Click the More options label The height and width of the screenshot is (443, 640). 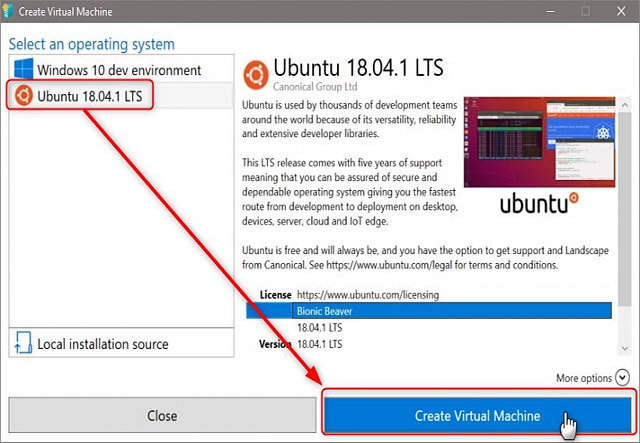tap(584, 378)
